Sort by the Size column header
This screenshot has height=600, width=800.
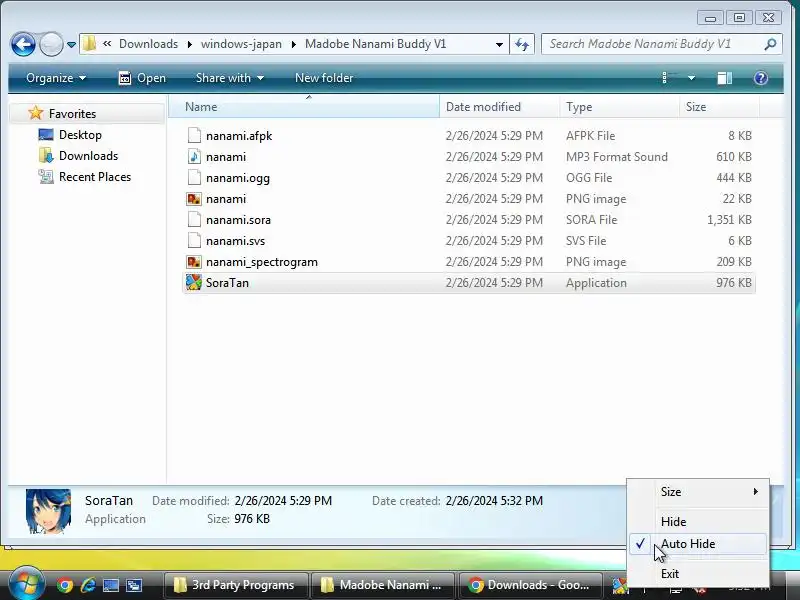click(x=719, y=107)
